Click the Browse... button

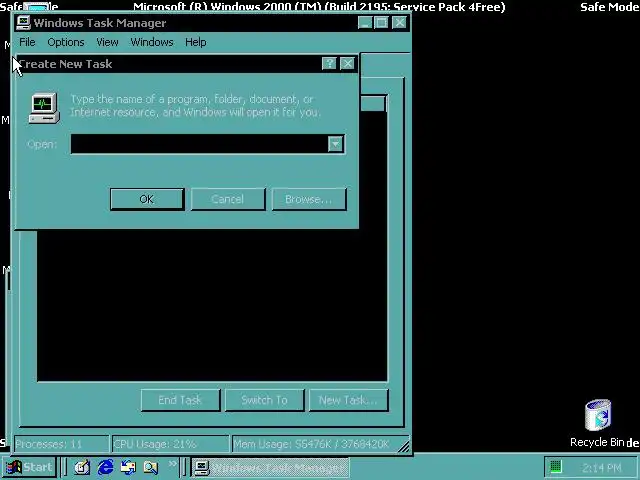(309, 199)
